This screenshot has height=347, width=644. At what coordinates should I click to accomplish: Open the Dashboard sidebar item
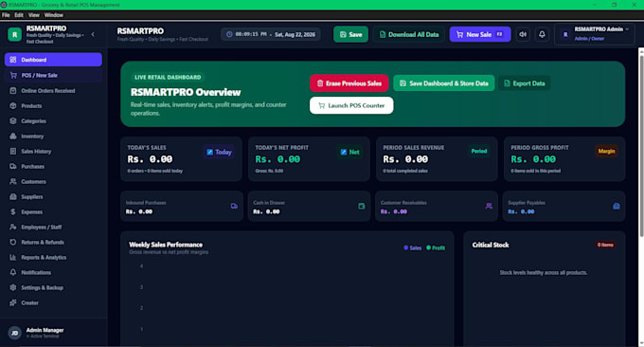[x=53, y=60]
